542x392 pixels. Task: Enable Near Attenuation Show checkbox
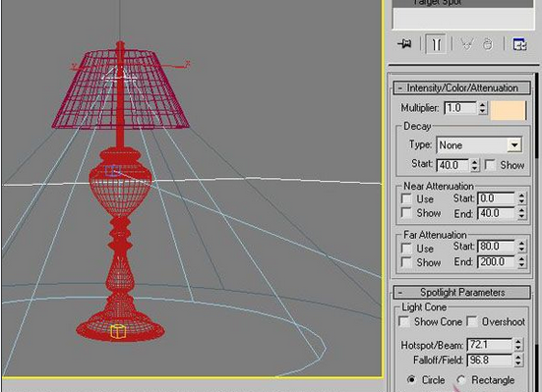point(406,213)
